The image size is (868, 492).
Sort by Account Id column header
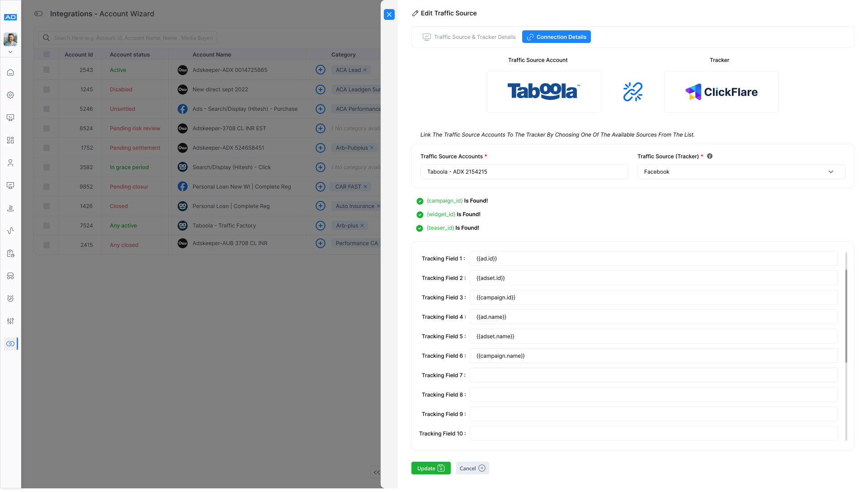tap(79, 55)
